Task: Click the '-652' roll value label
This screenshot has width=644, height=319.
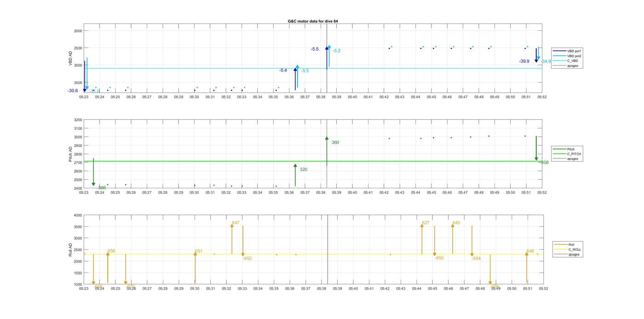Action: [247, 259]
